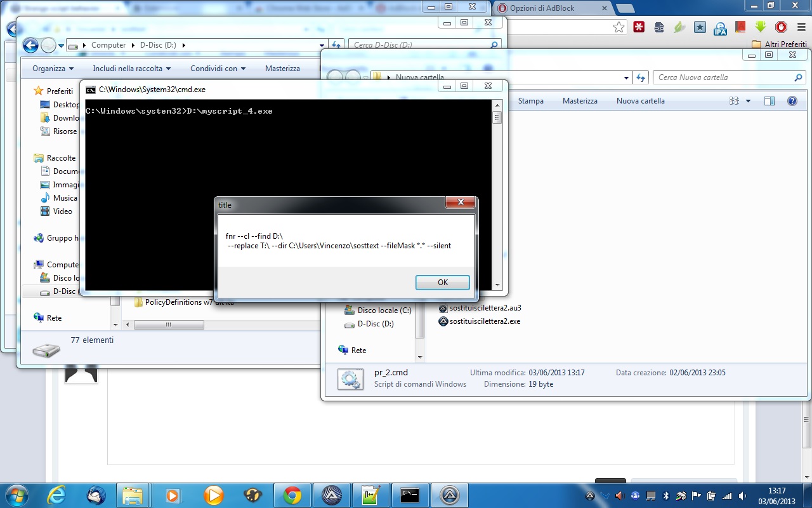Screen dimensions: 812x508
Task: Click refresh icon beside Nuova cartella address bar
Action: 640,77
